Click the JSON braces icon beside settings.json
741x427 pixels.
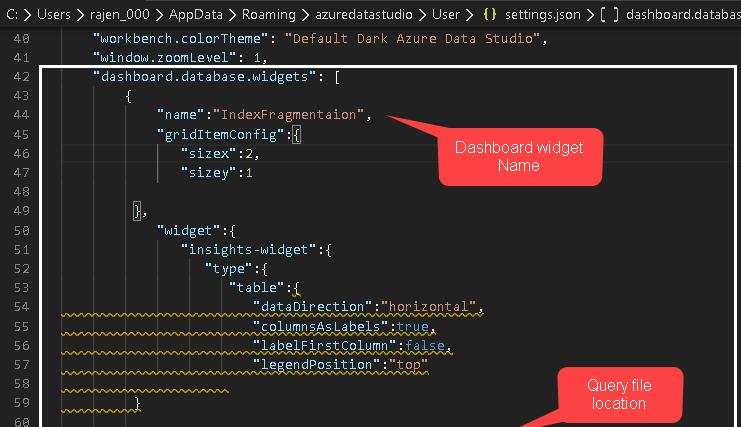(x=490, y=15)
